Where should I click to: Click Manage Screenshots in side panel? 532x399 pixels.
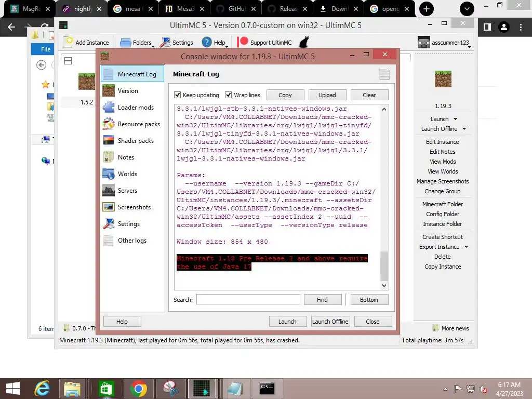443,181
